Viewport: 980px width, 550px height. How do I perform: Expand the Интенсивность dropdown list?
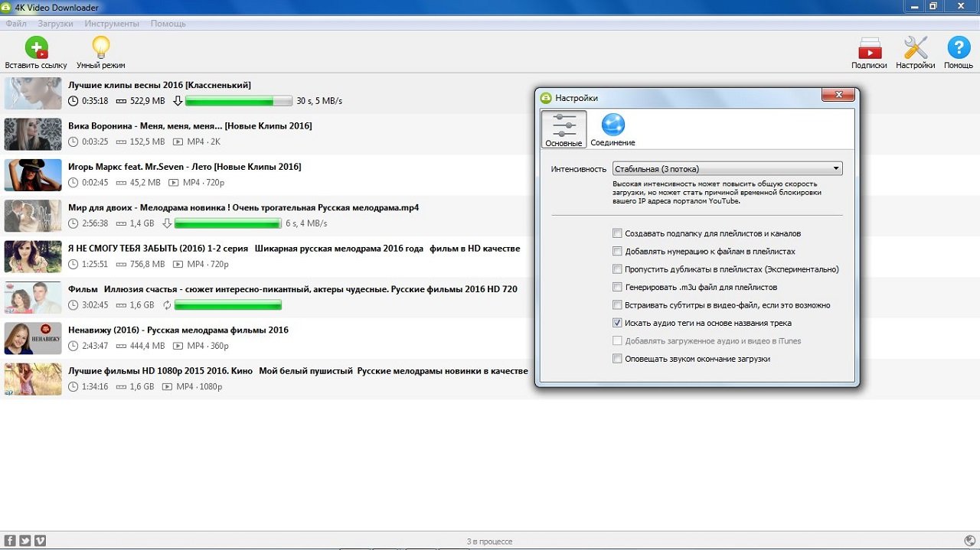(727, 169)
